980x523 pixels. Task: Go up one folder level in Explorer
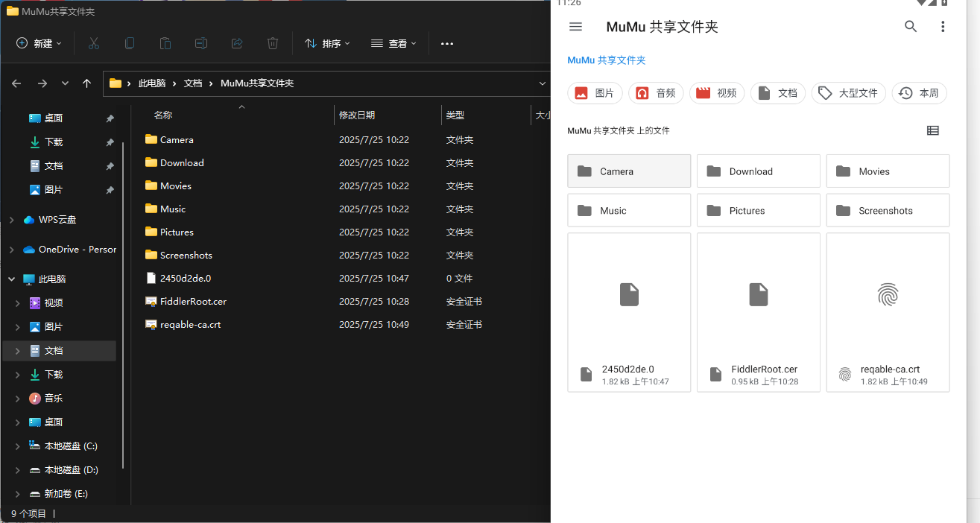pos(86,83)
